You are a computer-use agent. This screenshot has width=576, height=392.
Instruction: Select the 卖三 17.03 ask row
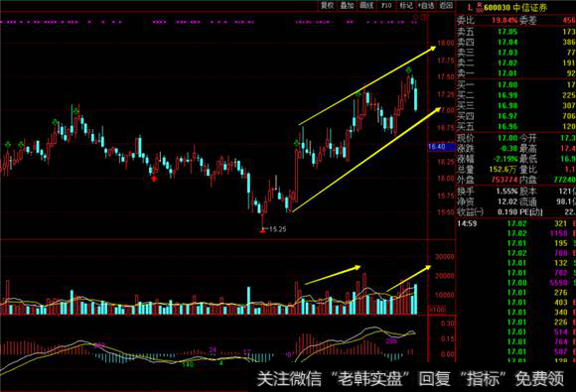[515, 53]
